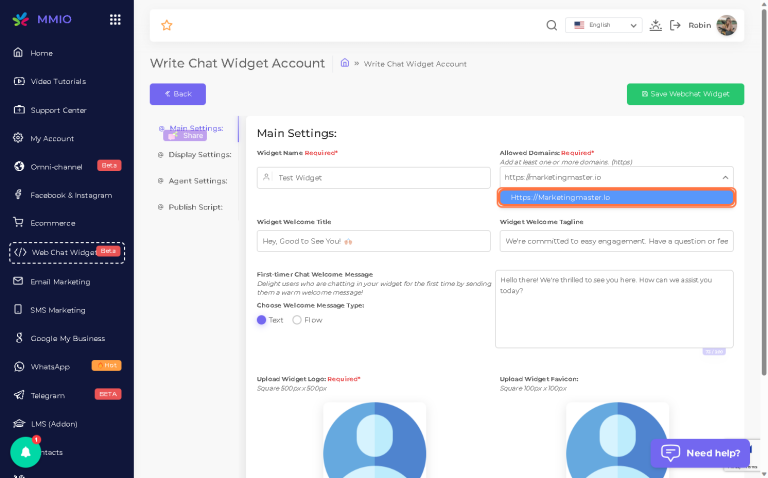Open the apps grid menu icon
Viewport: 768px width, 478px height.
(115, 20)
